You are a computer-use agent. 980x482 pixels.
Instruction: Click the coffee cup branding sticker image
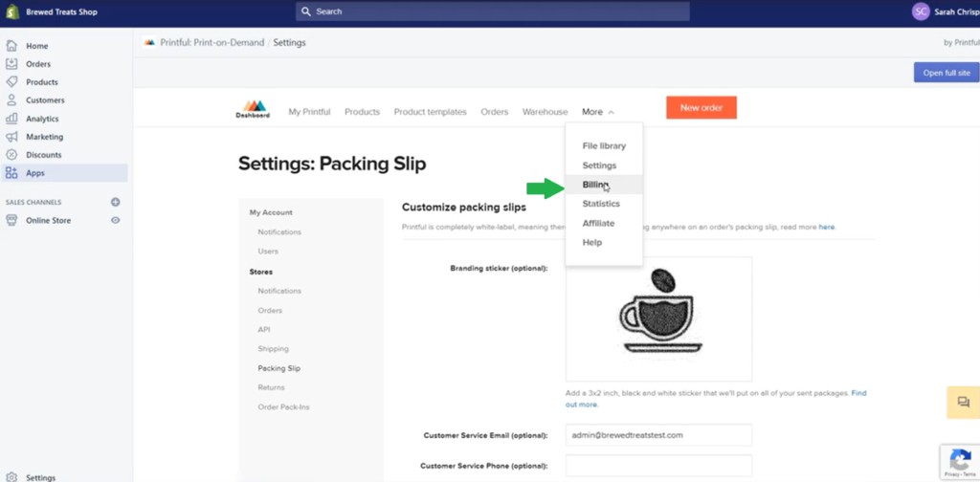658,319
